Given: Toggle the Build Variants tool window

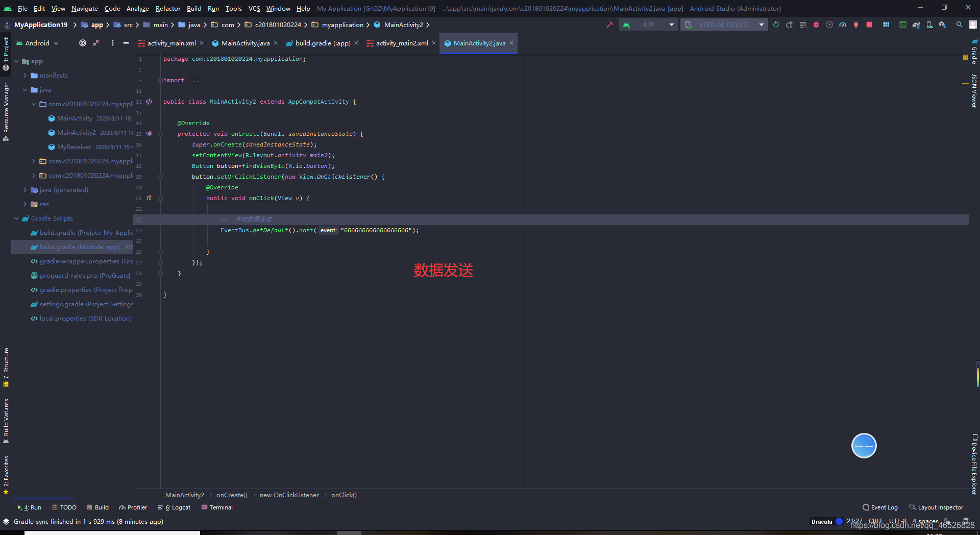Looking at the screenshot, I should tap(6, 421).
